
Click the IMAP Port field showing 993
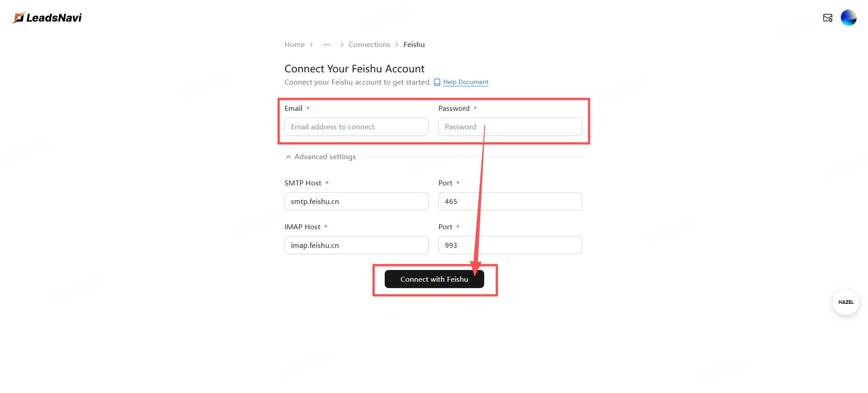pos(510,246)
